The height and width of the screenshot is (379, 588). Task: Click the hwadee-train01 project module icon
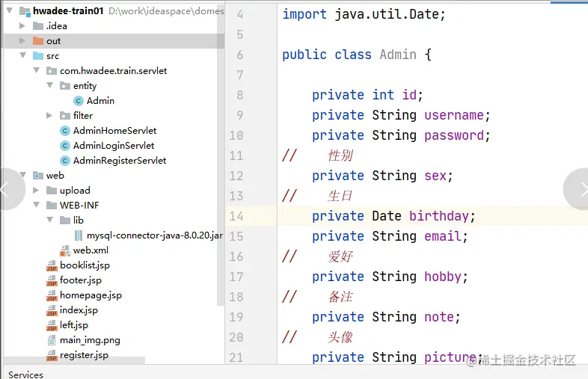(25, 11)
